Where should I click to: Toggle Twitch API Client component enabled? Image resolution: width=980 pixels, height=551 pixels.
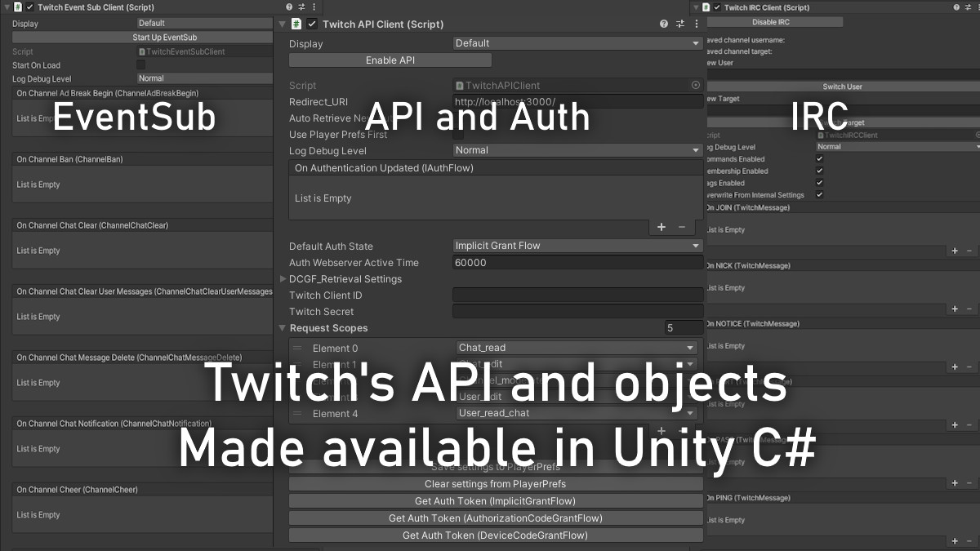pyautogui.click(x=312, y=24)
